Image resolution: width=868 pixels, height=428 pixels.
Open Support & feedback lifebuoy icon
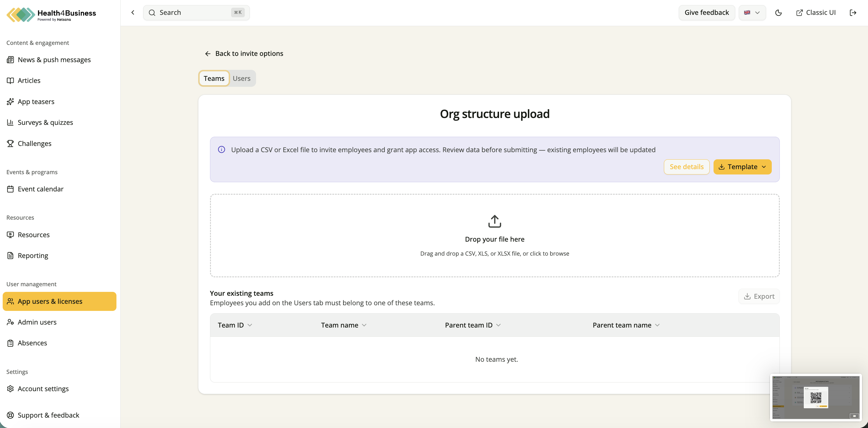[10, 415]
